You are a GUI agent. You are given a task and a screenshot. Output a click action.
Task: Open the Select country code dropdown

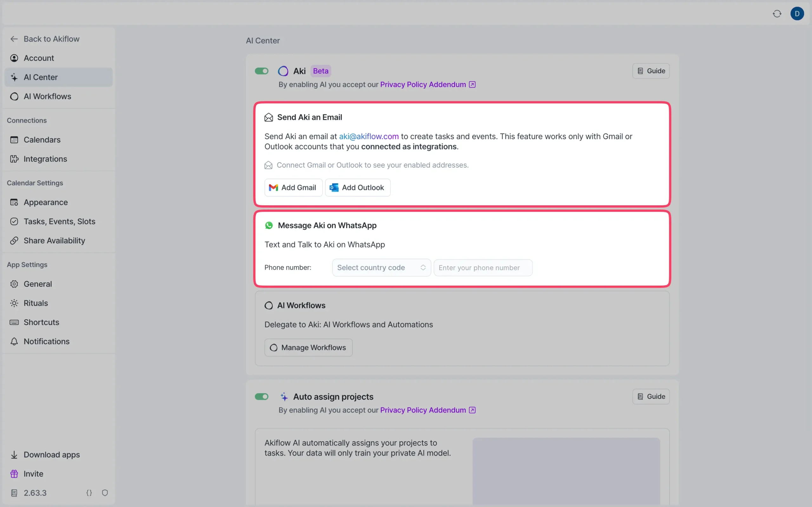(x=381, y=267)
